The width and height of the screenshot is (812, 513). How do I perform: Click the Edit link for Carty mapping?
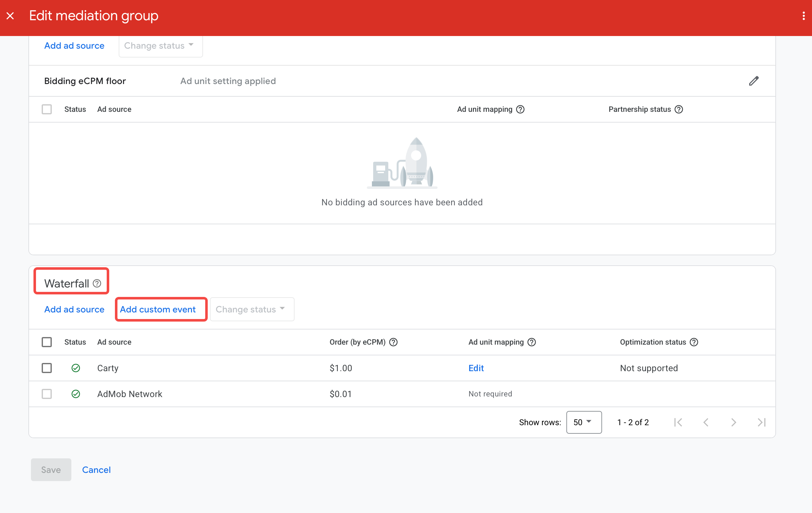(476, 368)
